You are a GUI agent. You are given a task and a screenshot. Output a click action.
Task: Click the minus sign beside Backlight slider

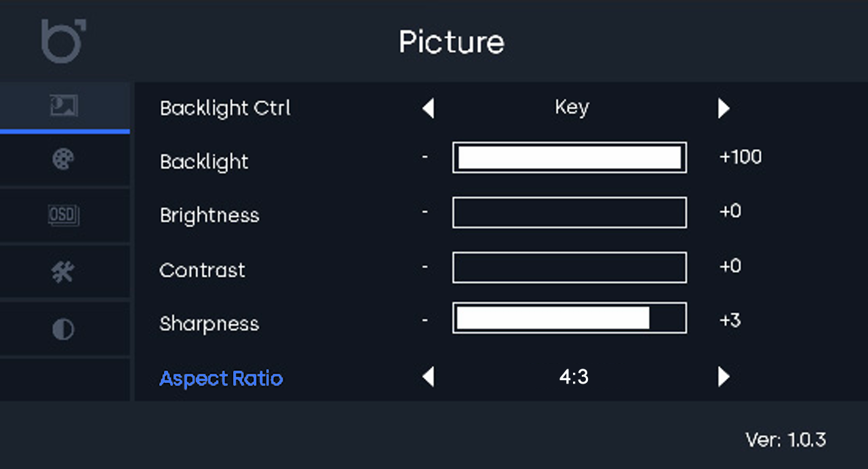tap(425, 157)
